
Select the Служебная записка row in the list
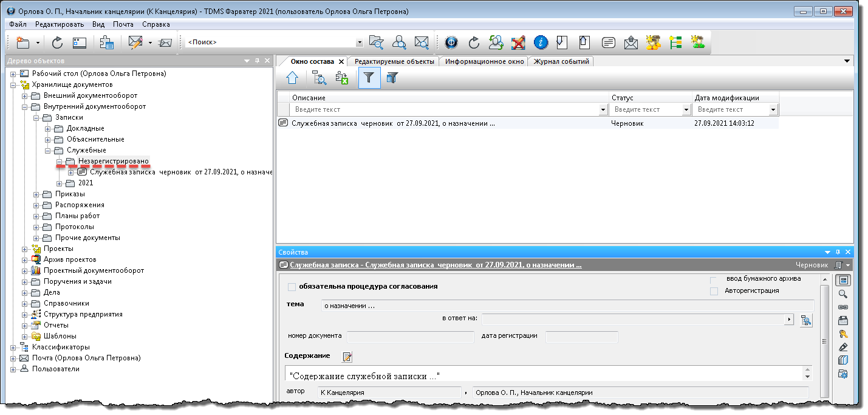(x=393, y=123)
